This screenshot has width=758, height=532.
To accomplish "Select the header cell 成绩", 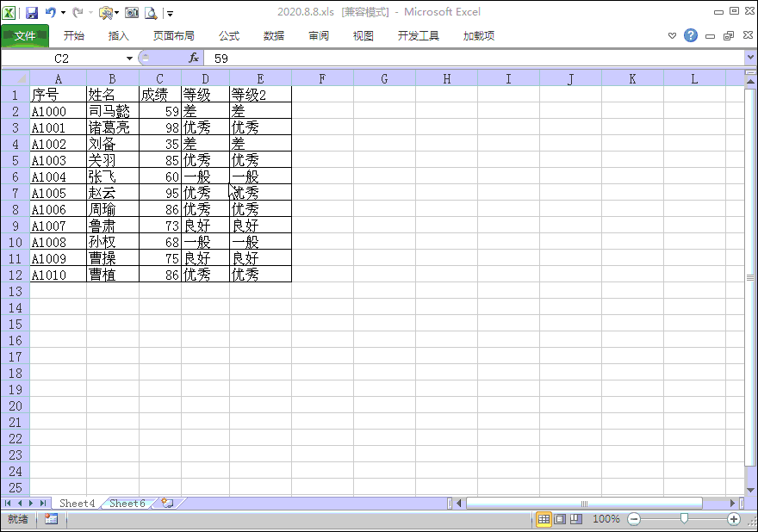I will click(x=160, y=95).
